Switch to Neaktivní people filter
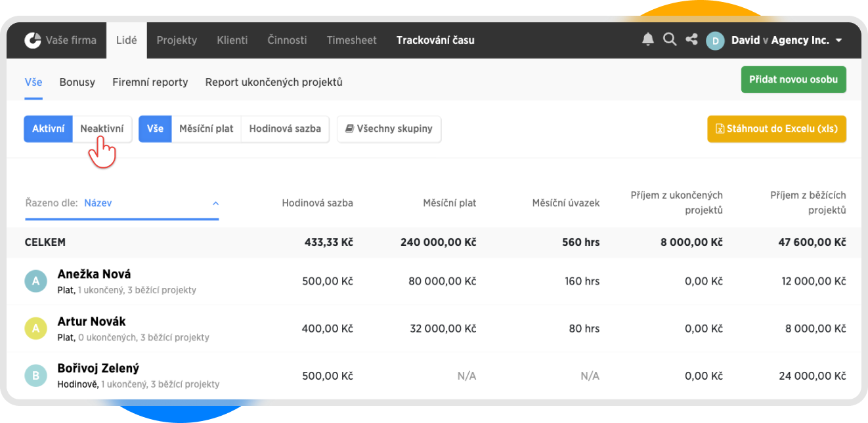Image resolution: width=868 pixels, height=423 pixels. tap(102, 129)
